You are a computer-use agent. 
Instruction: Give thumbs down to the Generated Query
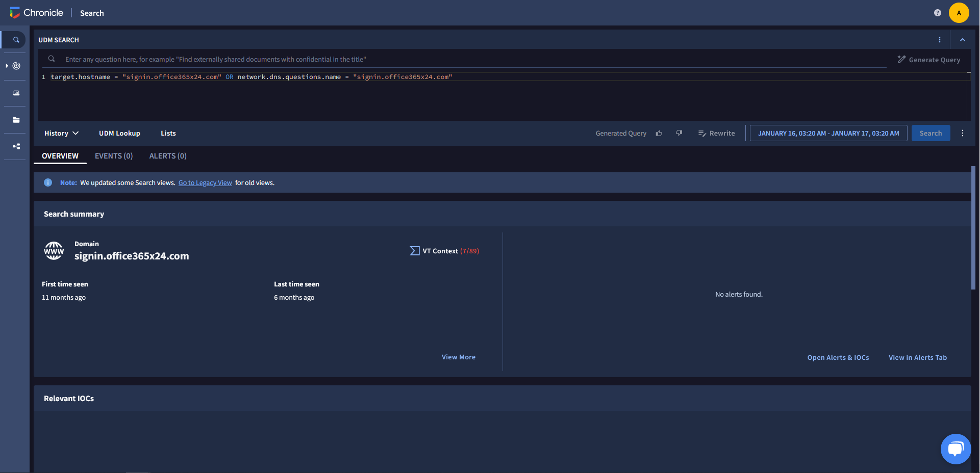[x=679, y=133]
